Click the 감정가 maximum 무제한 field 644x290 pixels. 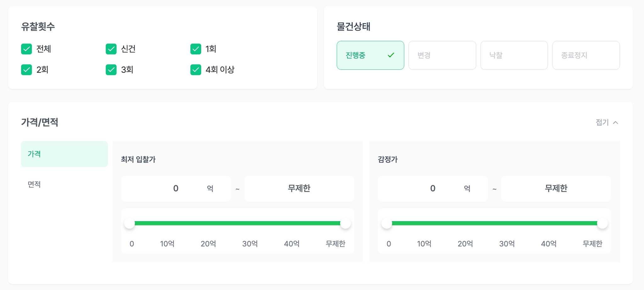pyautogui.click(x=556, y=189)
